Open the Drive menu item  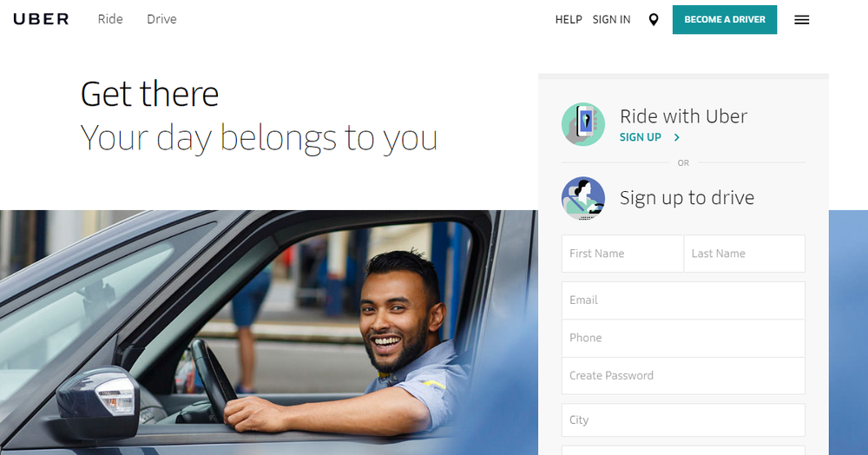point(161,19)
